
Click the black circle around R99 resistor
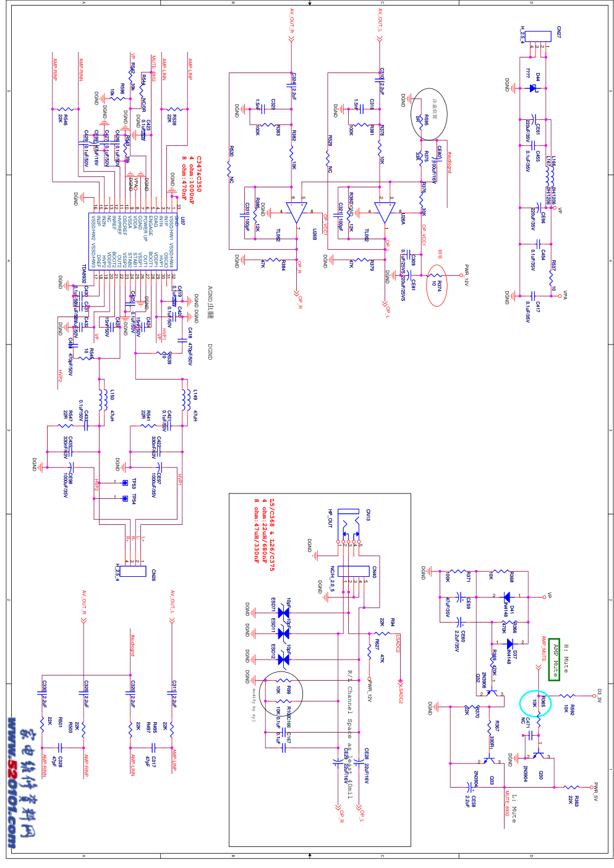coord(281,693)
